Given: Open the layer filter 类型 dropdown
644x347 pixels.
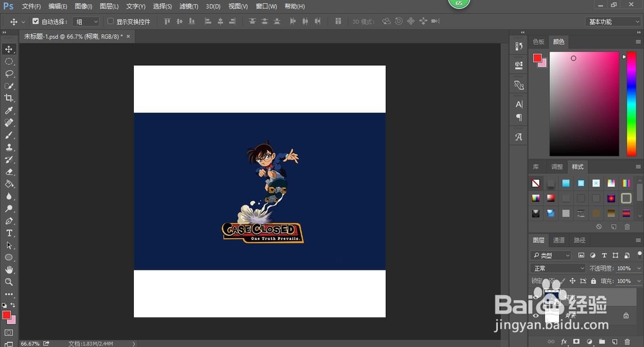Looking at the screenshot, I should click(551, 256).
